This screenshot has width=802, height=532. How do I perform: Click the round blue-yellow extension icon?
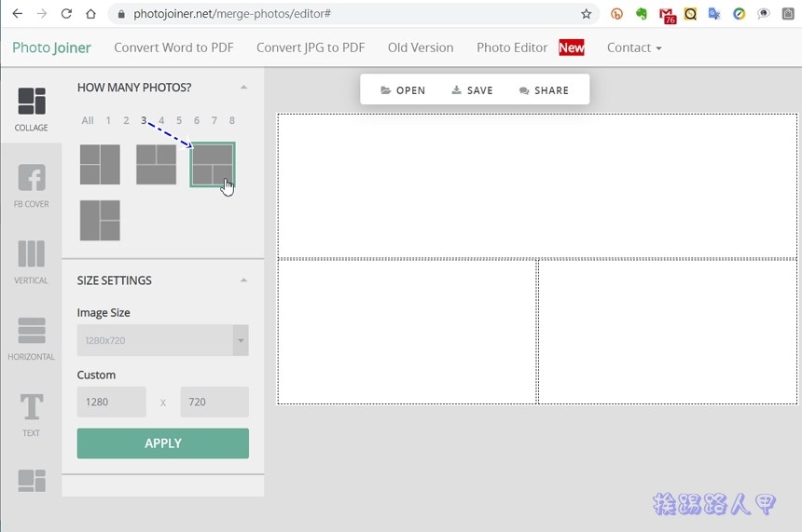click(740, 14)
